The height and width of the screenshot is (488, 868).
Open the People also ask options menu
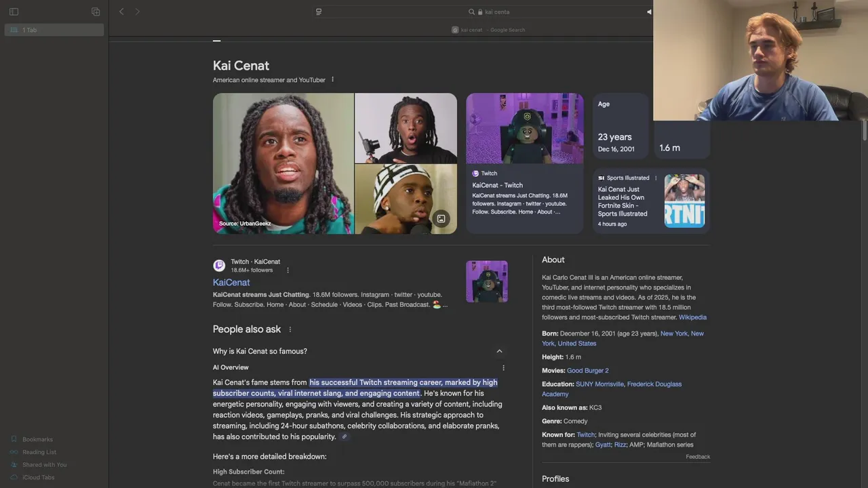290,329
